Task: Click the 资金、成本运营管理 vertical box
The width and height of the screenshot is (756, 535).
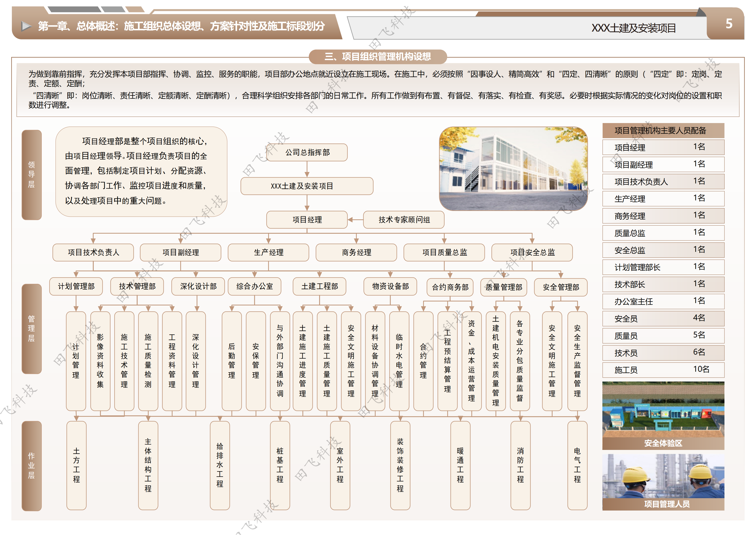Action: [x=472, y=361]
